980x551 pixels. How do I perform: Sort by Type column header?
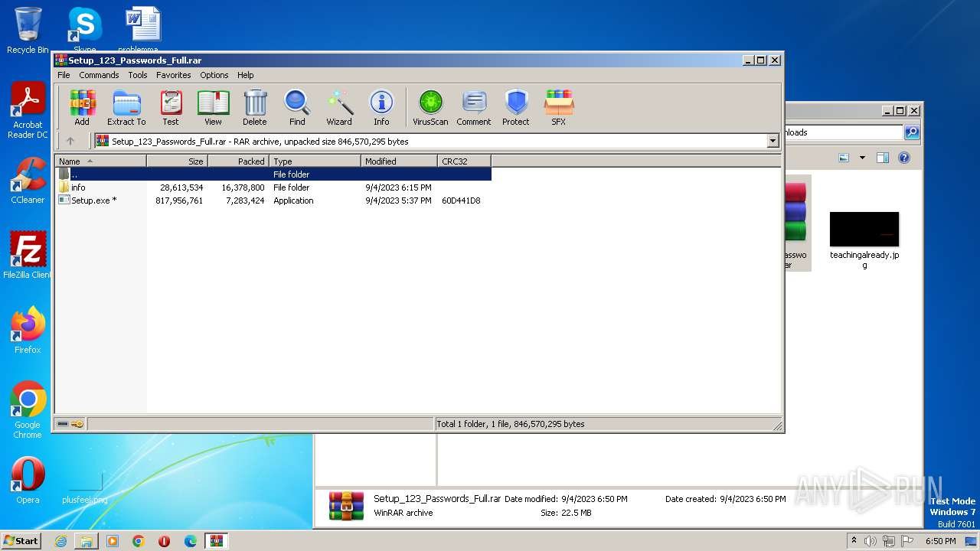coord(315,161)
